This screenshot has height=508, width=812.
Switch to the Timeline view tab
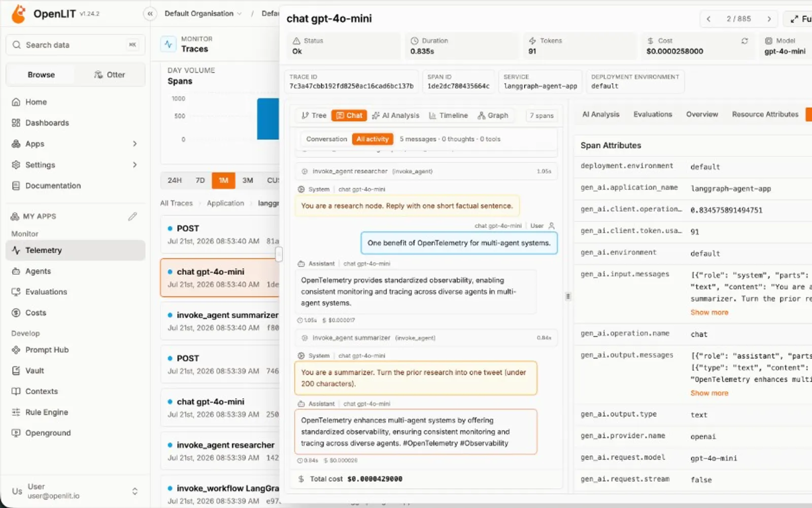pyautogui.click(x=448, y=116)
